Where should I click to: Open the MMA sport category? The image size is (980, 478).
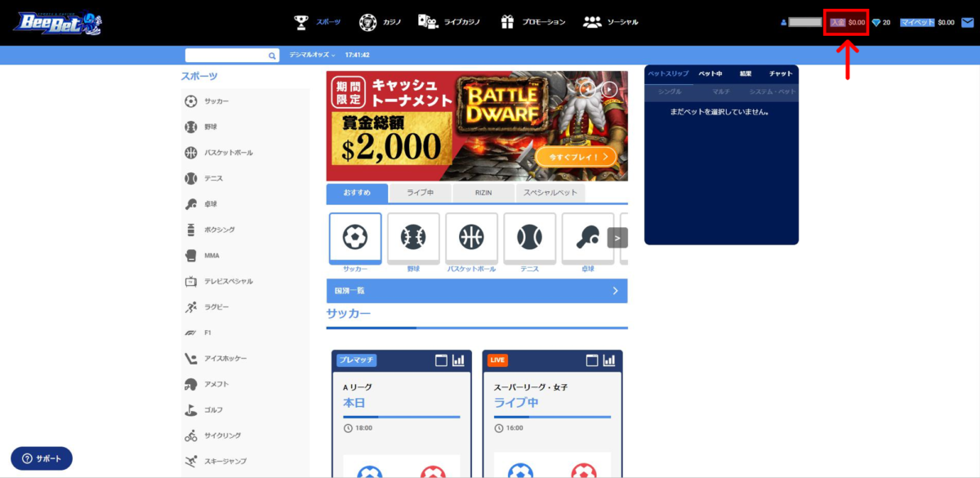tap(202, 256)
